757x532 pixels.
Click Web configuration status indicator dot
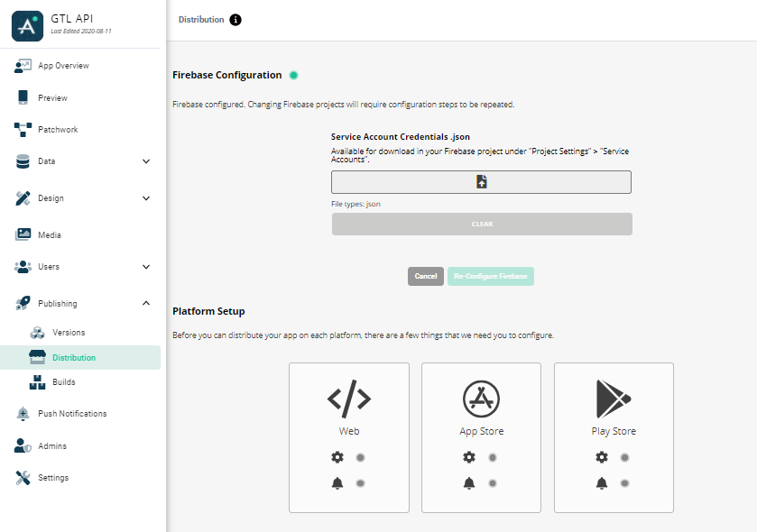coord(360,457)
